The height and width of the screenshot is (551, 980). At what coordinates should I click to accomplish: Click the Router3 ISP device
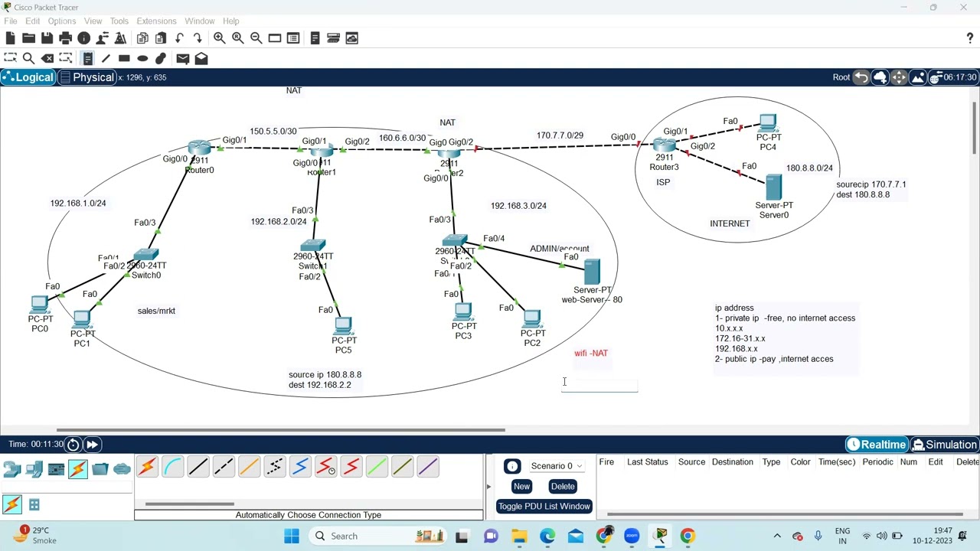[664, 145]
